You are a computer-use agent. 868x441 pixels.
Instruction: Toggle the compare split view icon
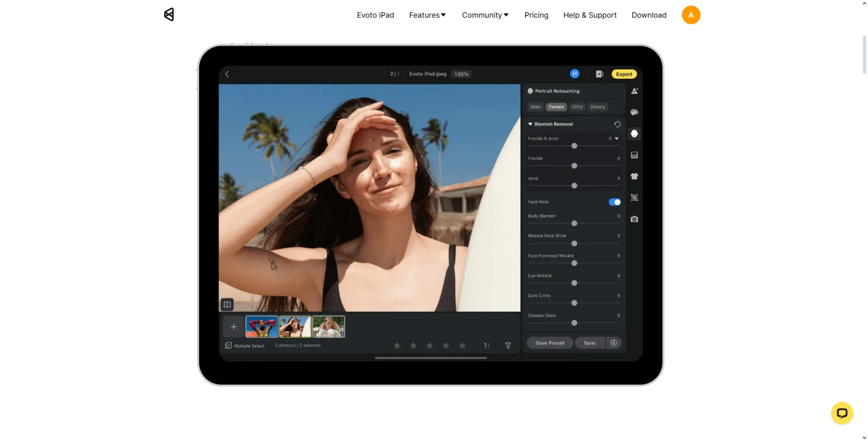(227, 304)
